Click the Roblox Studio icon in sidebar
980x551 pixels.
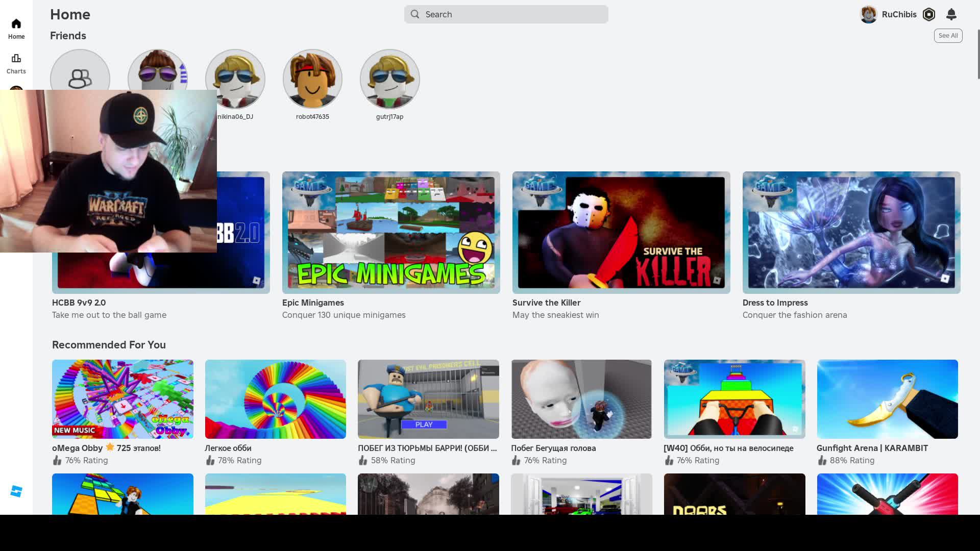(x=16, y=491)
